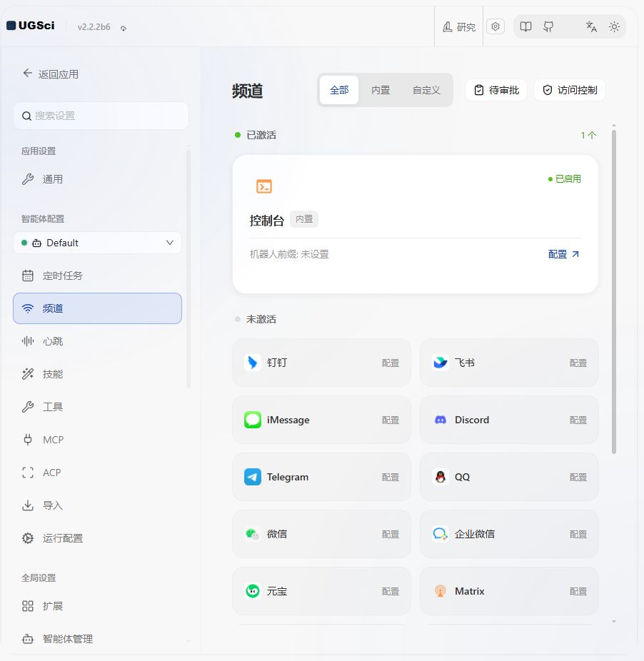Image resolution: width=644 pixels, height=661 pixels.
Task: Configure the QQ channel
Action: pos(578,478)
